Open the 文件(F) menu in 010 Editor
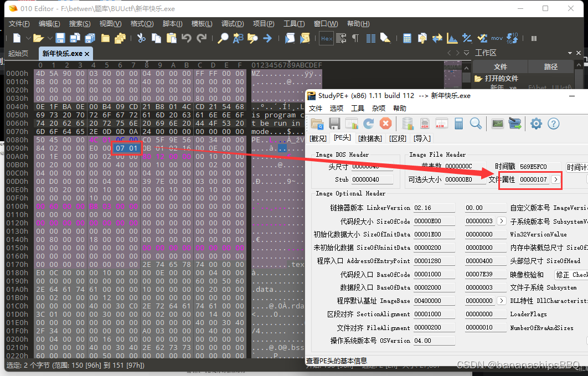The width and height of the screenshot is (588, 376). (19, 24)
